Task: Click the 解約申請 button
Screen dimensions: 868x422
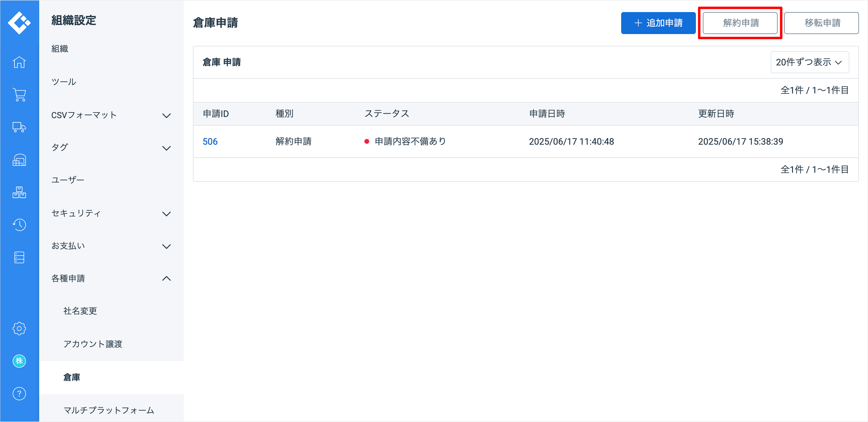Action: click(740, 23)
